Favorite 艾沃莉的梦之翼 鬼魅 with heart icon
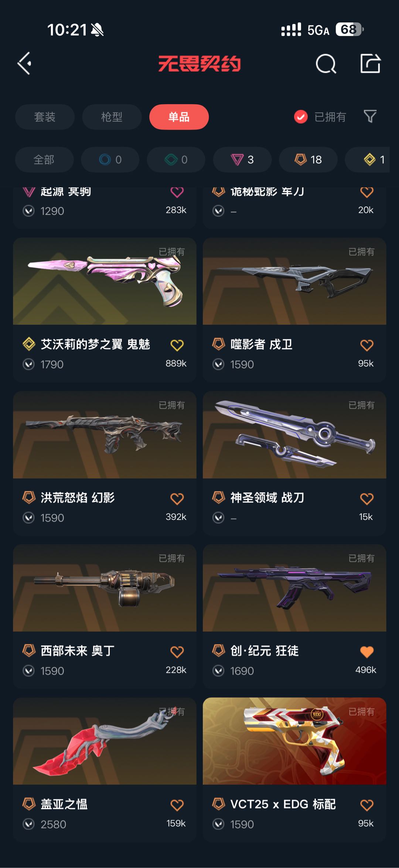 pos(177,345)
